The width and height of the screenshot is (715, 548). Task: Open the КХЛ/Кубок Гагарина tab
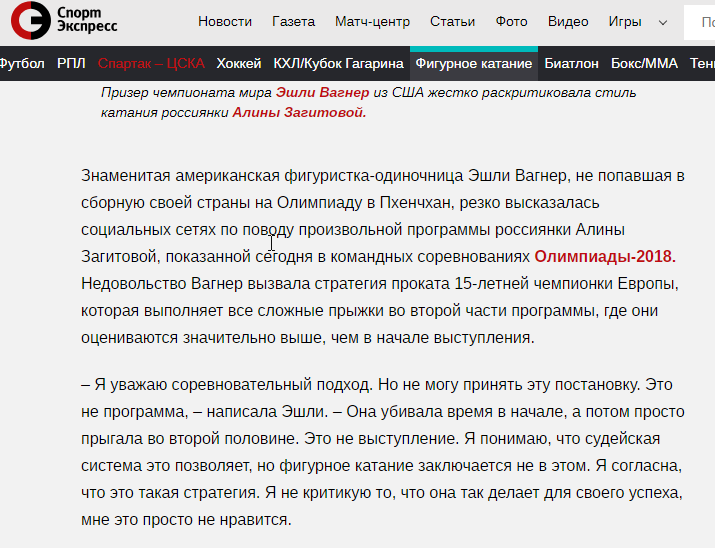point(338,63)
